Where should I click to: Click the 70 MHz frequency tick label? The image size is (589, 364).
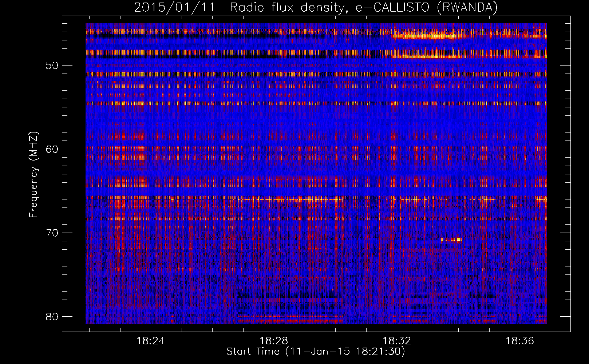click(52, 233)
